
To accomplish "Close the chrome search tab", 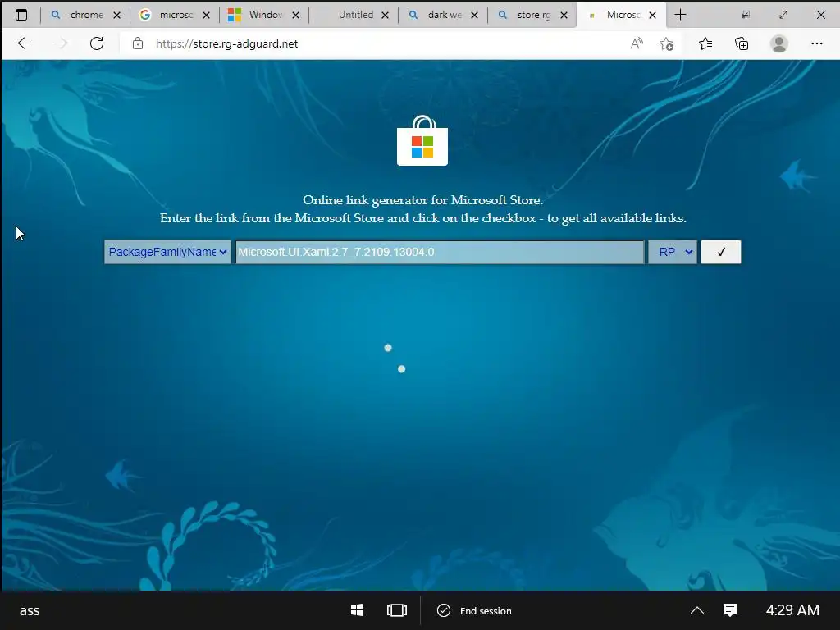I will coord(116,16).
